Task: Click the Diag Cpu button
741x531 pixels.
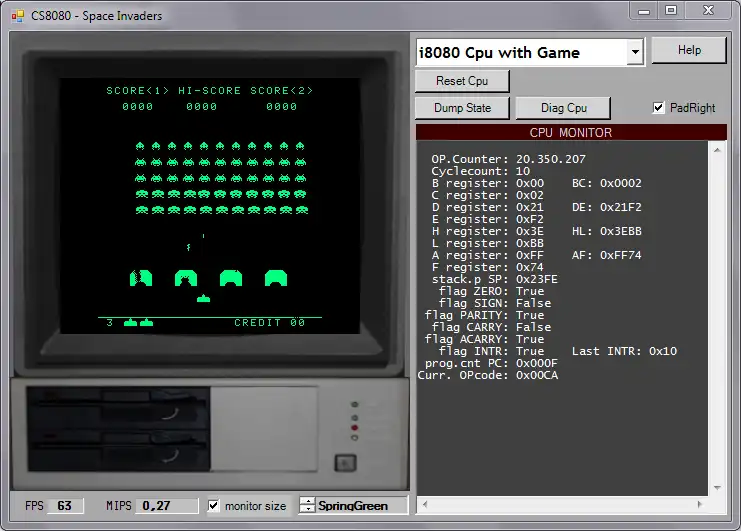Action: coord(563,108)
